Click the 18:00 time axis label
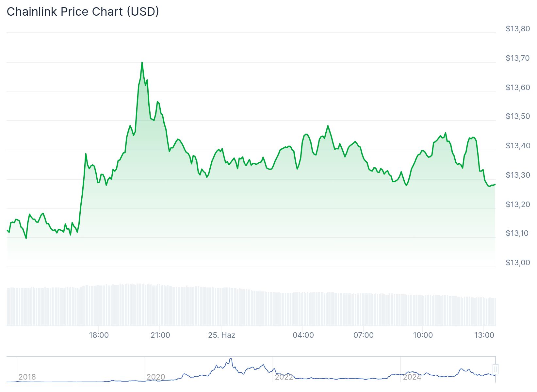The image size is (537, 392). click(x=99, y=335)
